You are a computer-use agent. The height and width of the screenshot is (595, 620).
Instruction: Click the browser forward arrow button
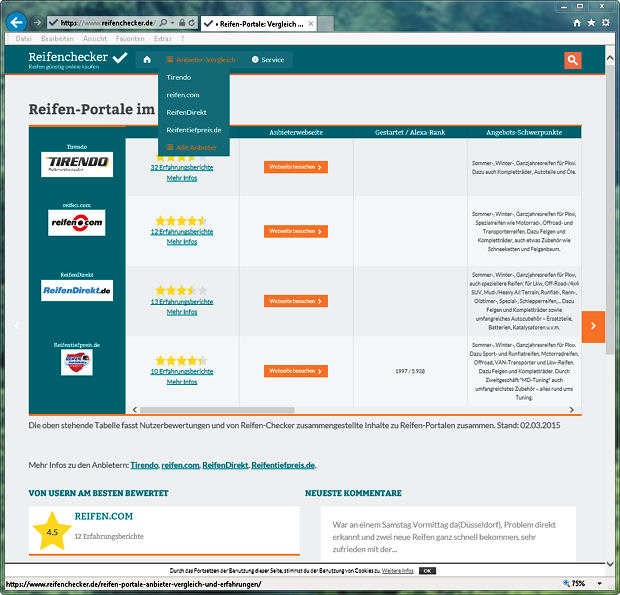pyautogui.click(x=37, y=23)
